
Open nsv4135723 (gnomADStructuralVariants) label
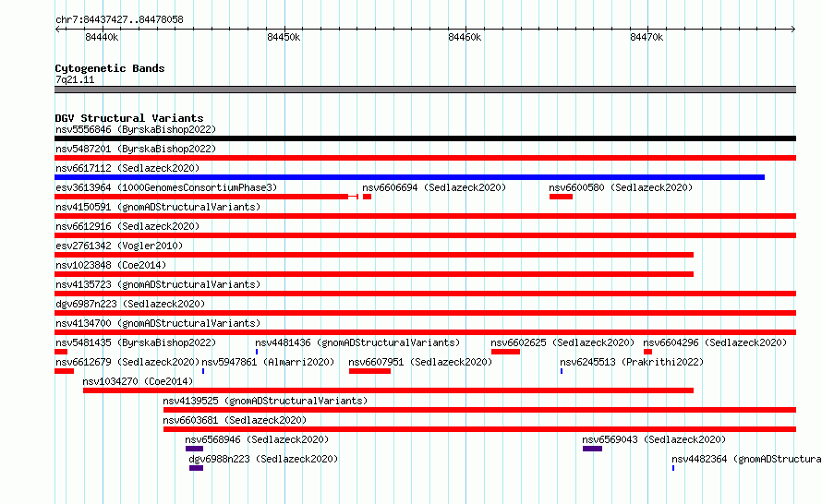click(x=158, y=284)
